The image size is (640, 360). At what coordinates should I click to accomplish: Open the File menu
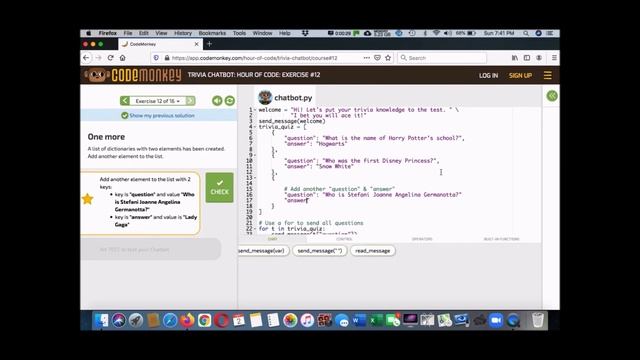coord(128,33)
